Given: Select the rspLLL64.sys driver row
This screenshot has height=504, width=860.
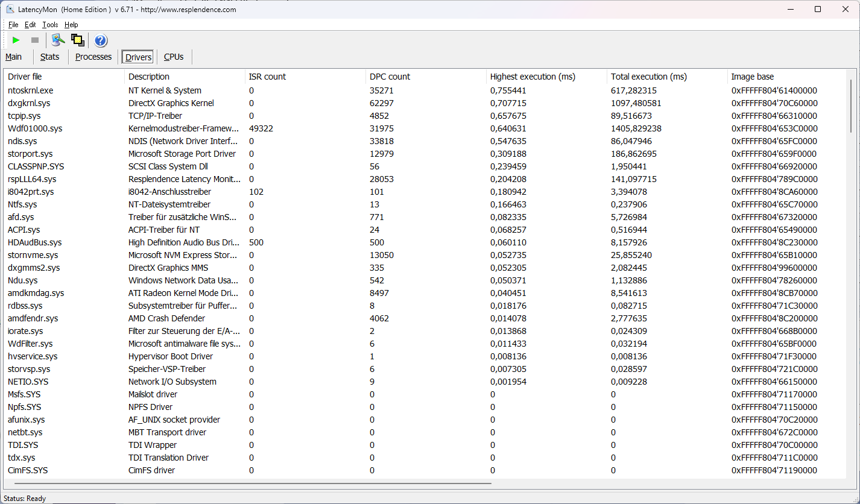Looking at the screenshot, I should tap(426, 179).
